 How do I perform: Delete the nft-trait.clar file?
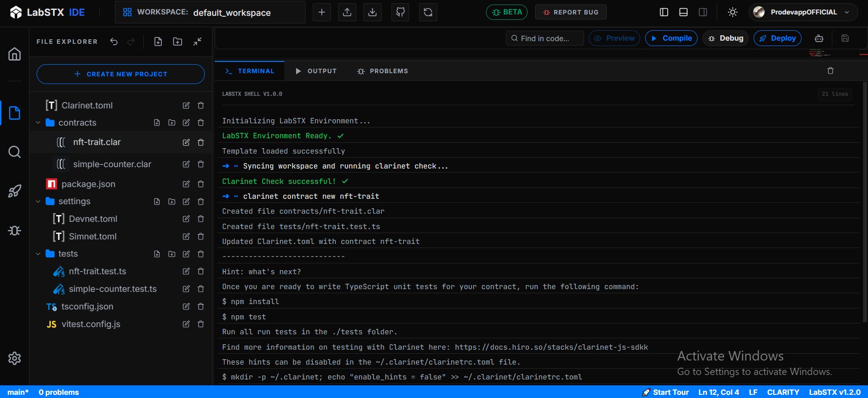point(201,142)
